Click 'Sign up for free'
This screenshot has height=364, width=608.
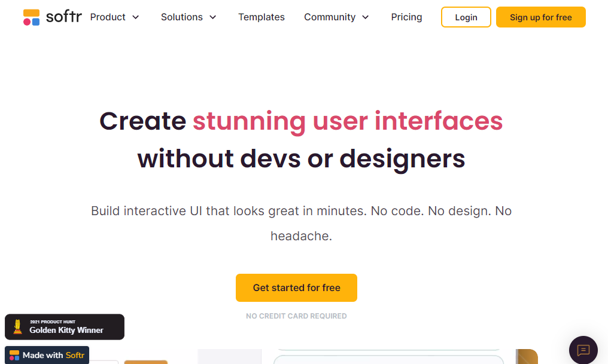[540, 17]
